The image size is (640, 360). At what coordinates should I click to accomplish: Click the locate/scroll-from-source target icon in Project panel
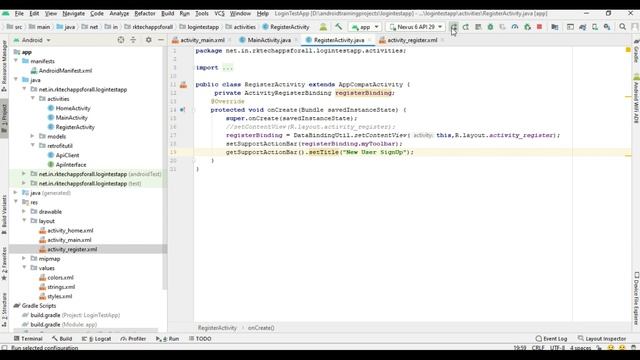[x=121, y=40]
